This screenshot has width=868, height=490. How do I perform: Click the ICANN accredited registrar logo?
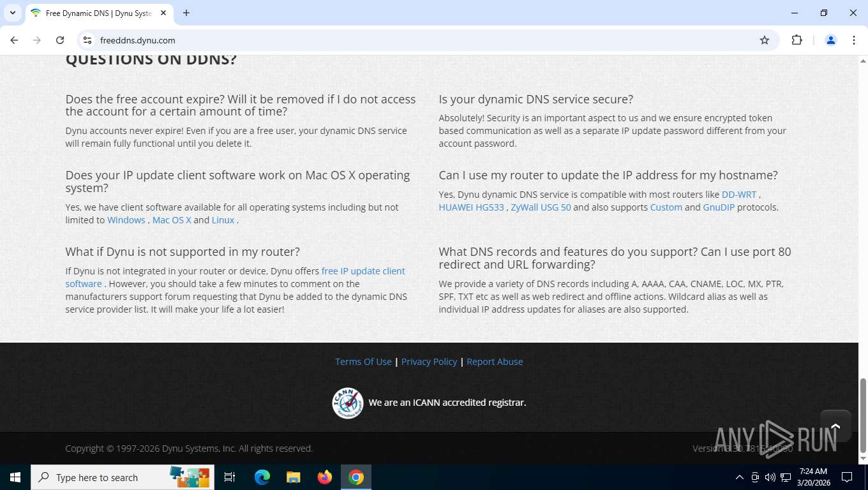348,403
